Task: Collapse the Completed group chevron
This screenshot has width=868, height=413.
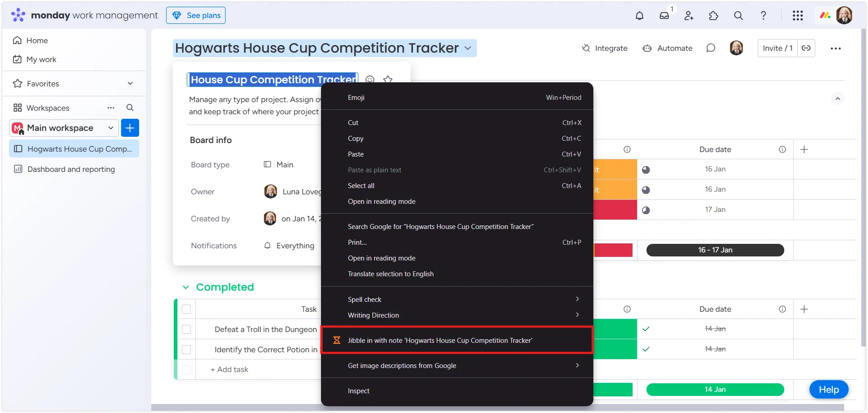Action: 186,287
